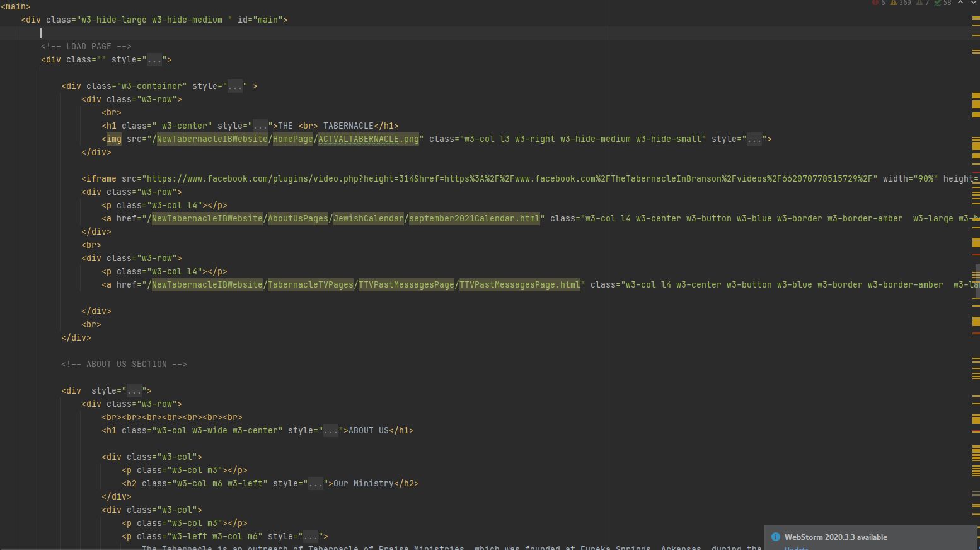Viewport: 980px width, 550px height.
Task: Click TTVPastMessagesPage.html file reference
Action: pos(520,285)
